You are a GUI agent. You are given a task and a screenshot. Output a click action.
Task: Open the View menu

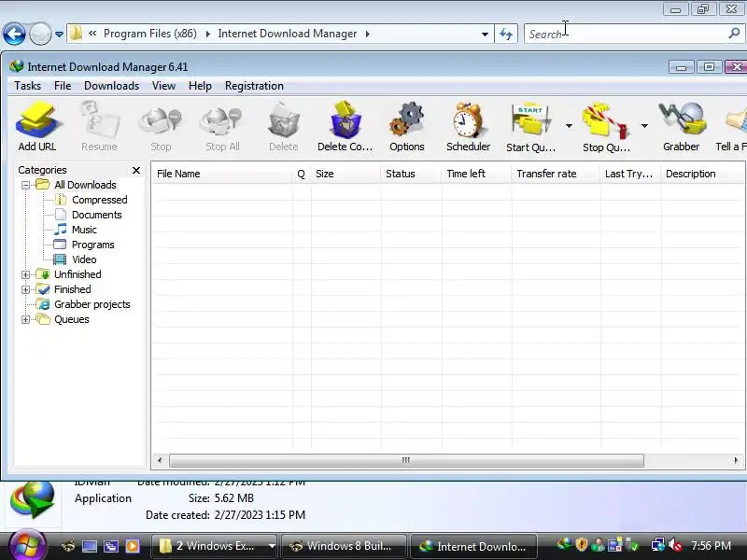(163, 86)
